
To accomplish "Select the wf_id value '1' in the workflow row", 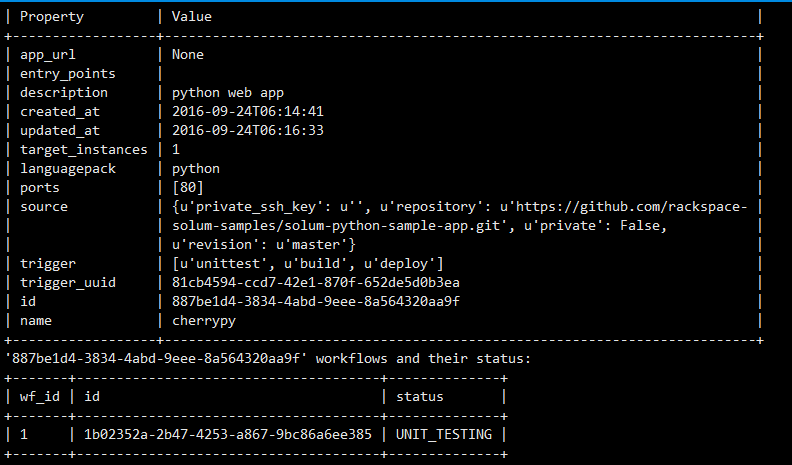I will click(24, 435).
